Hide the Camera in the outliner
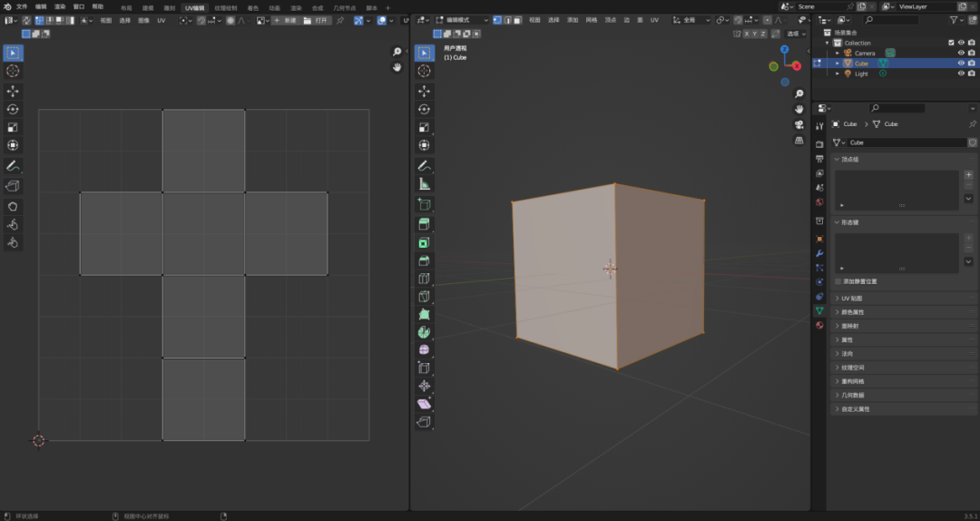Image resolution: width=980 pixels, height=521 pixels. tap(961, 54)
